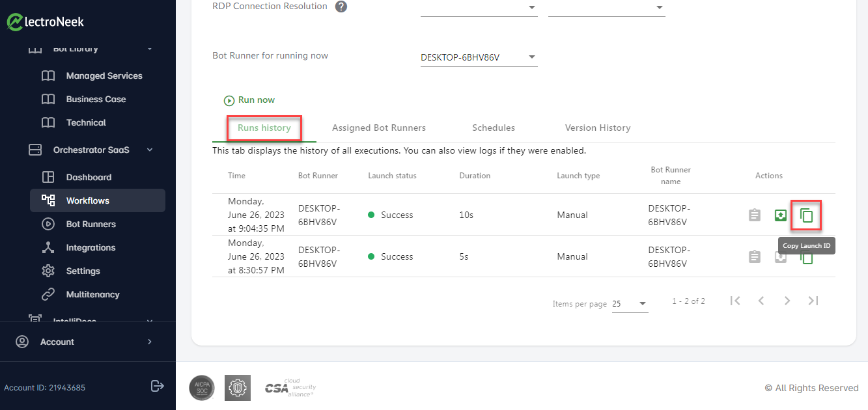Image resolution: width=868 pixels, height=410 pixels.
Task: Copy Launch ID of 9:04:35 PM run
Action: (x=806, y=215)
